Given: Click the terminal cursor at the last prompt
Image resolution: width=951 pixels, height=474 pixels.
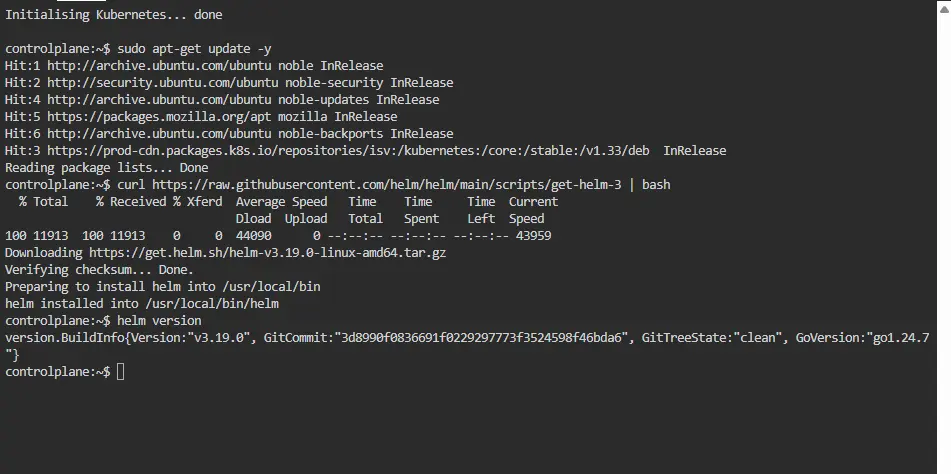Looking at the screenshot, I should (x=121, y=372).
